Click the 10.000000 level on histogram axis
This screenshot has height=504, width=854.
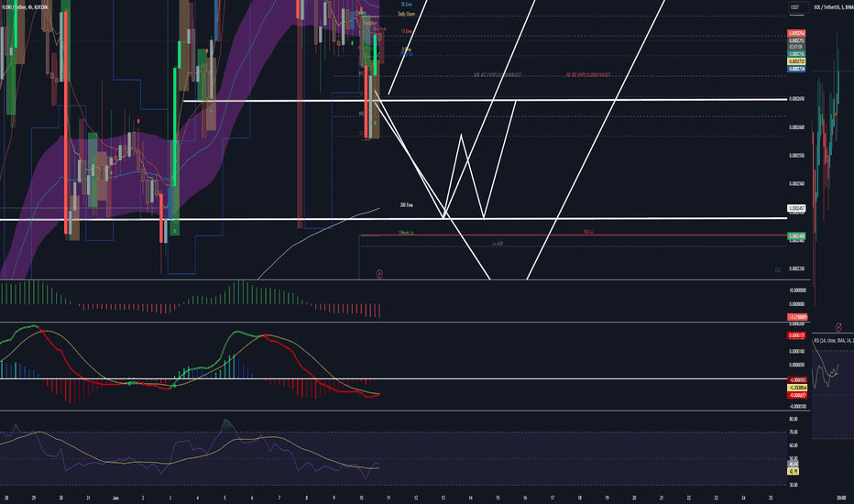pyautogui.click(x=797, y=290)
